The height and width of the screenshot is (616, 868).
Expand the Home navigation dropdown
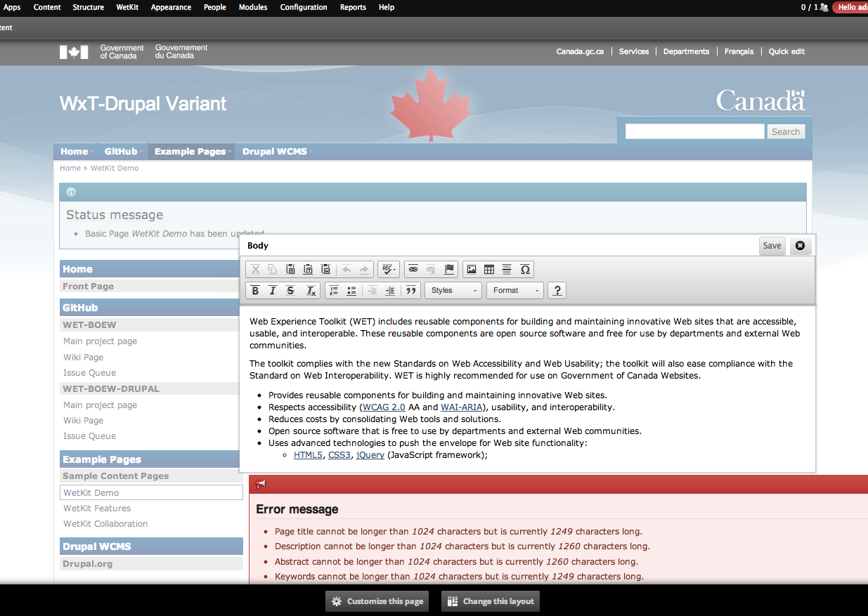pyautogui.click(x=76, y=151)
